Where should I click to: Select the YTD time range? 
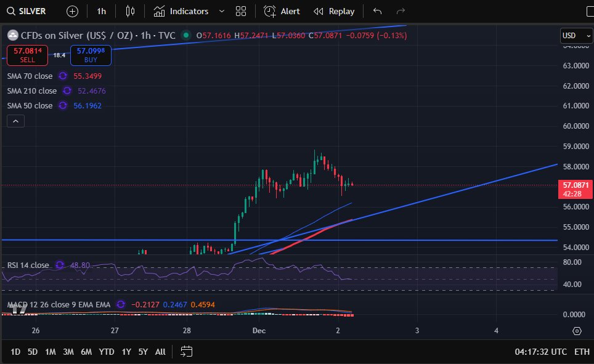[x=107, y=352]
